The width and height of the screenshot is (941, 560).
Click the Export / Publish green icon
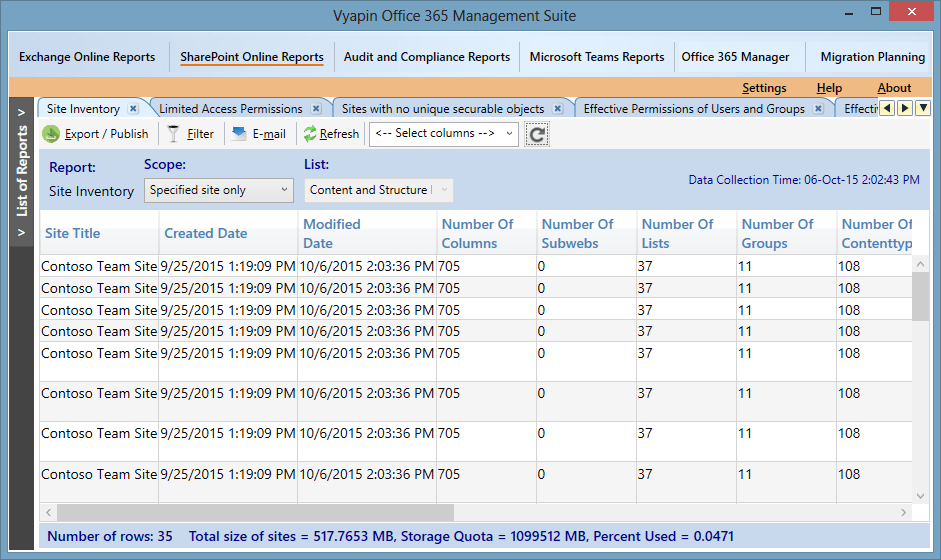click(x=51, y=134)
